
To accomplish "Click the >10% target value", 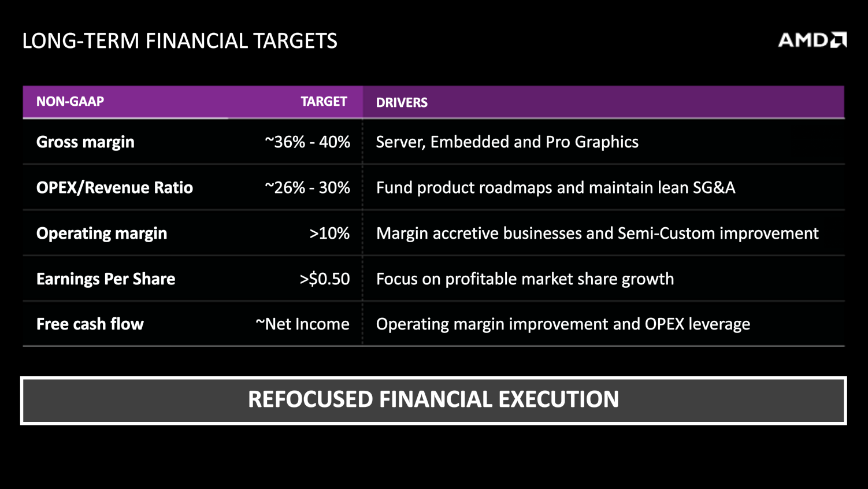I will [329, 234].
